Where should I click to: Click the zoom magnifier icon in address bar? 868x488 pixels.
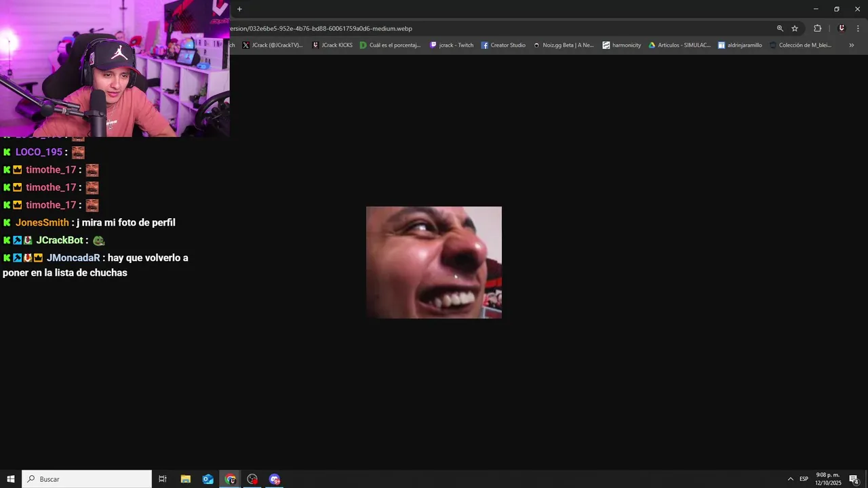tap(780, 28)
